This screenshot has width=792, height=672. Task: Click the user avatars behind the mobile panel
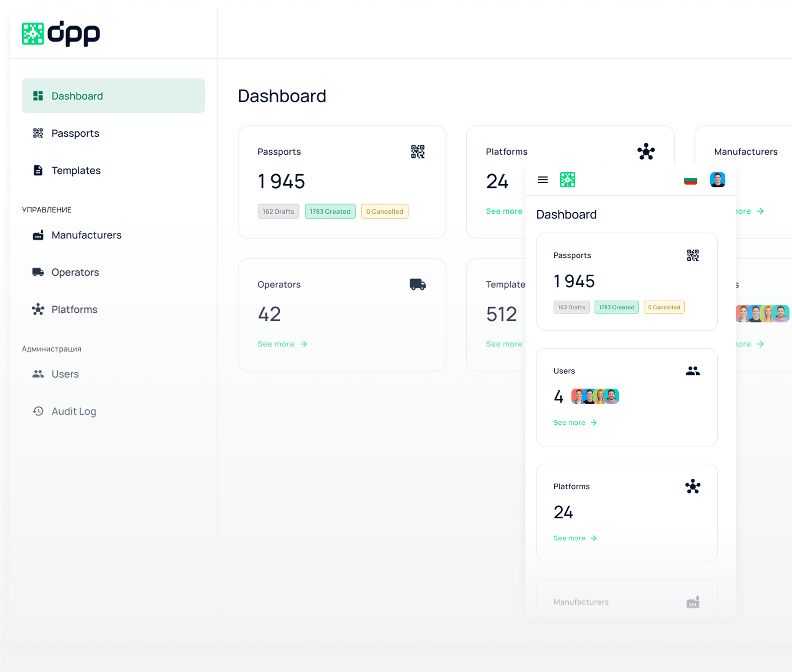click(x=763, y=314)
